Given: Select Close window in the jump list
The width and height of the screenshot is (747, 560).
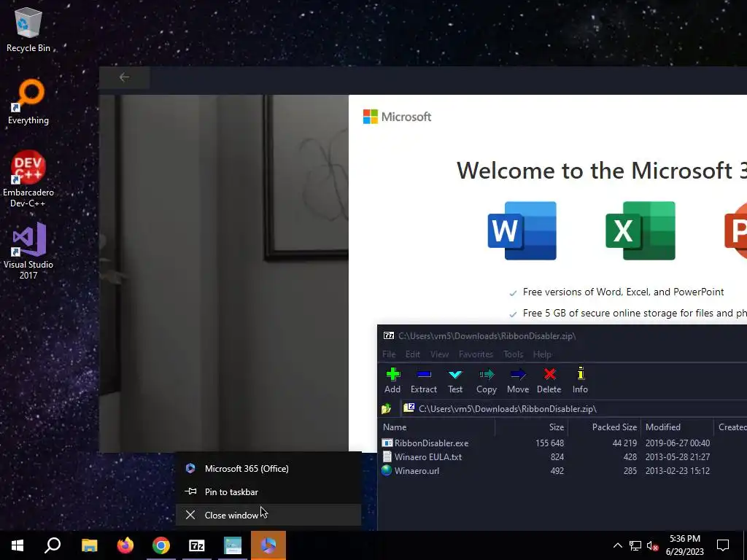Looking at the screenshot, I should [268, 515].
